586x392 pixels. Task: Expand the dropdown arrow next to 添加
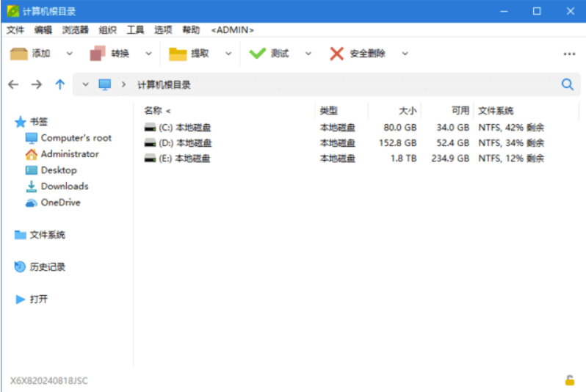[70, 54]
